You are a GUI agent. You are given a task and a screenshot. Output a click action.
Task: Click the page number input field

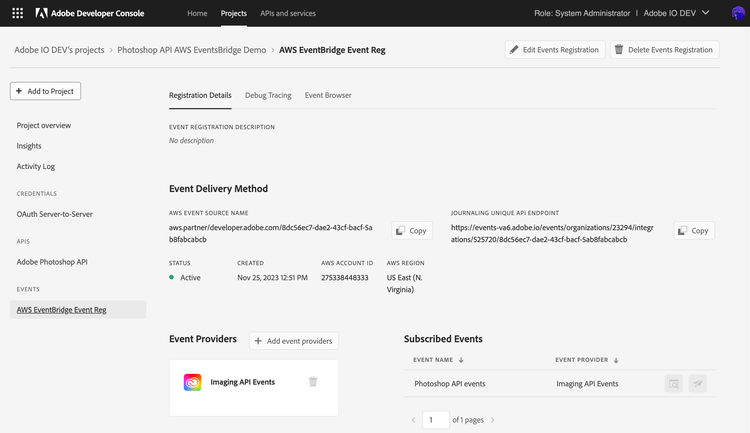[435, 420]
